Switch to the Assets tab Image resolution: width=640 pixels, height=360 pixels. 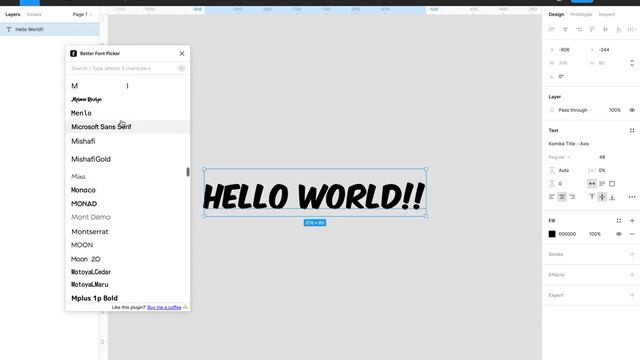[34, 14]
